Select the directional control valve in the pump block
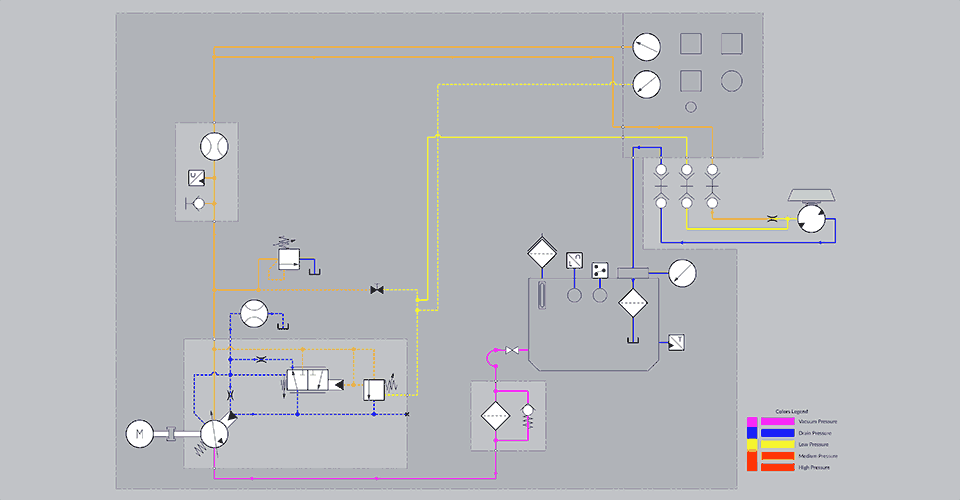This screenshot has width=960, height=500. (x=312, y=381)
